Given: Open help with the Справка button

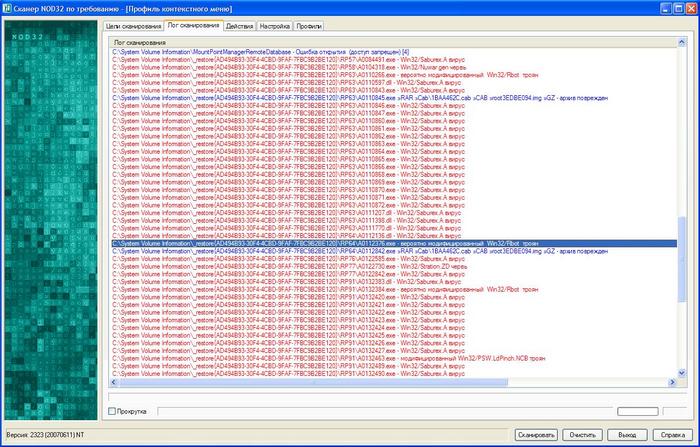Looking at the screenshot, I should [x=673, y=434].
